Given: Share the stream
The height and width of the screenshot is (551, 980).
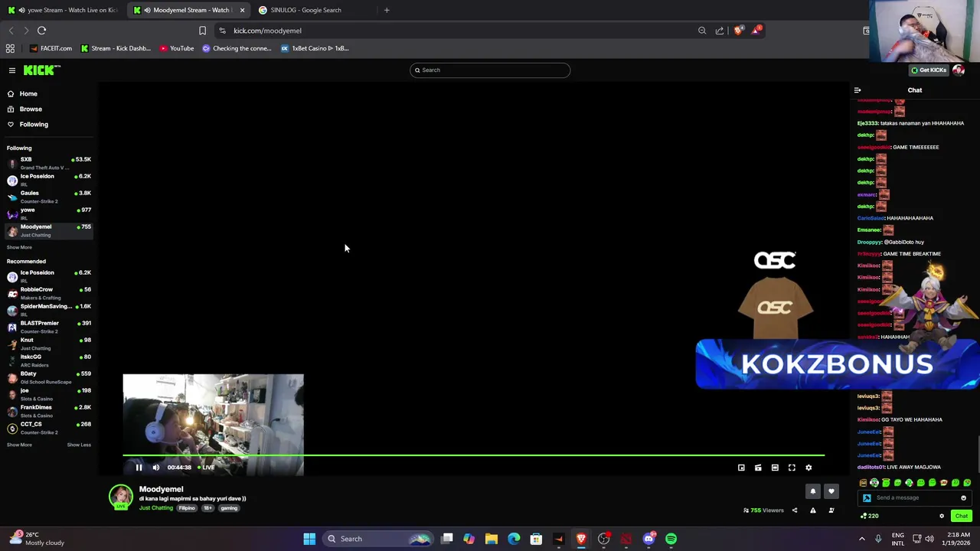Looking at the screenshot, I should click(795, 510).
